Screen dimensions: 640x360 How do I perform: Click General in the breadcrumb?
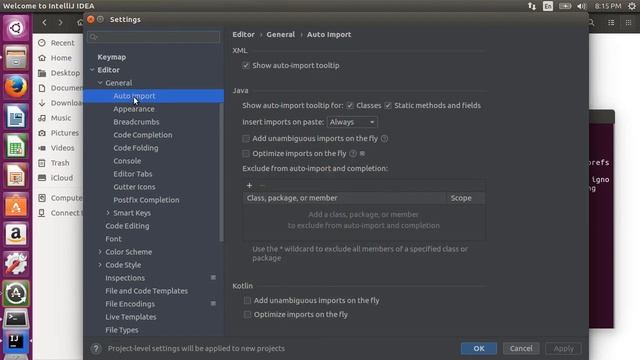click(x=280, y=35)
